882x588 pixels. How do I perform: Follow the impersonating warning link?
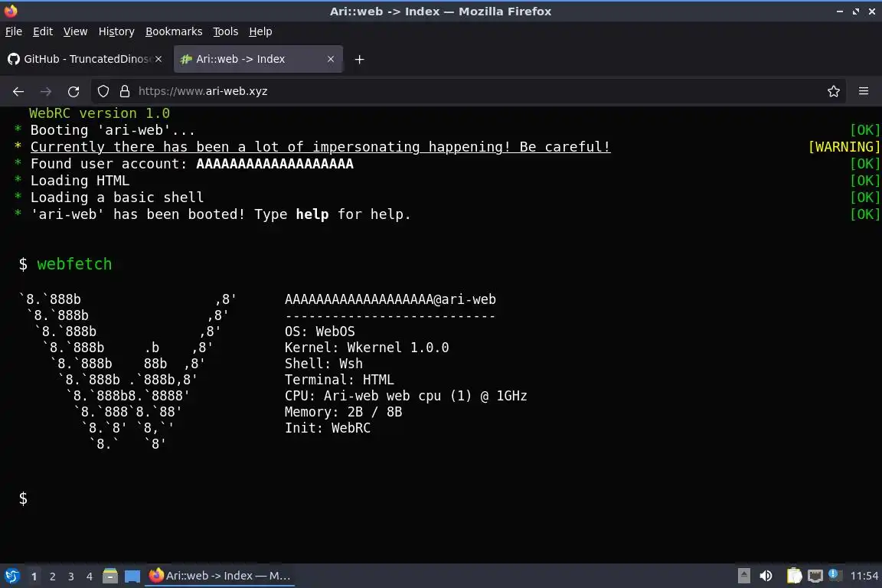pyautogui.click(x=320, y=147)
